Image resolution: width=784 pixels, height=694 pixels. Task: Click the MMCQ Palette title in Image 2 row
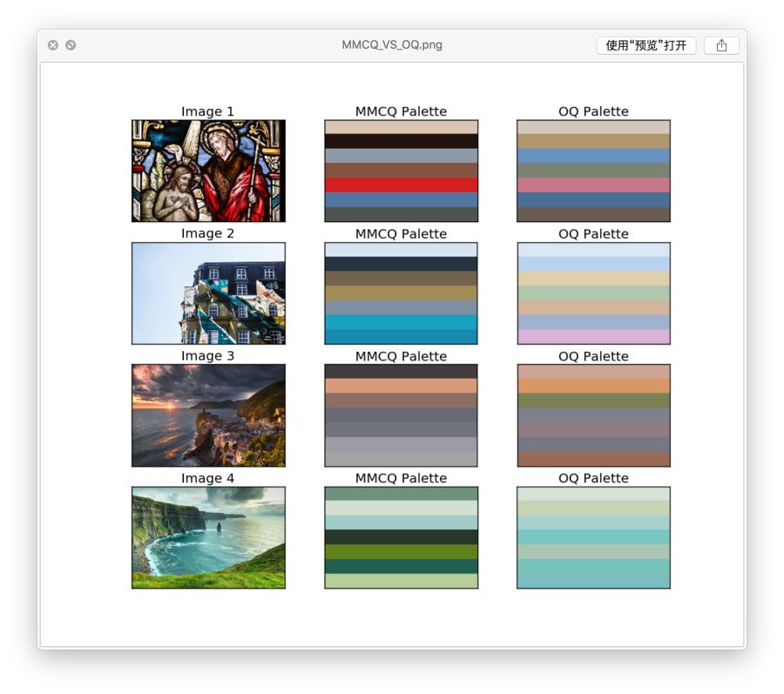[401, 234]
